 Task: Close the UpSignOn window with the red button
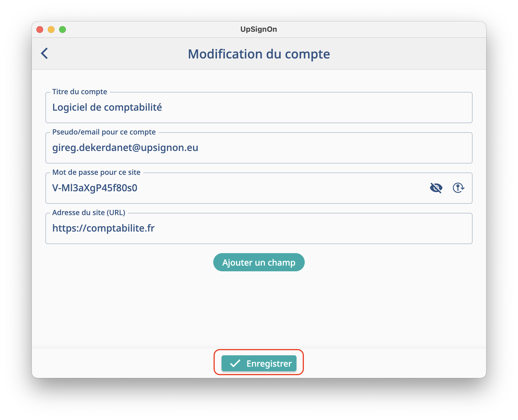40,30
